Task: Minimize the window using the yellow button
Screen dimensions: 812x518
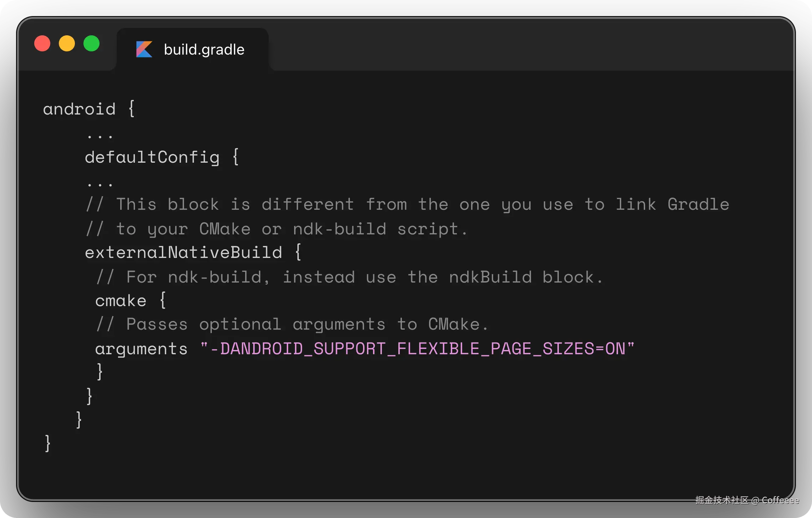Action: 67,44
